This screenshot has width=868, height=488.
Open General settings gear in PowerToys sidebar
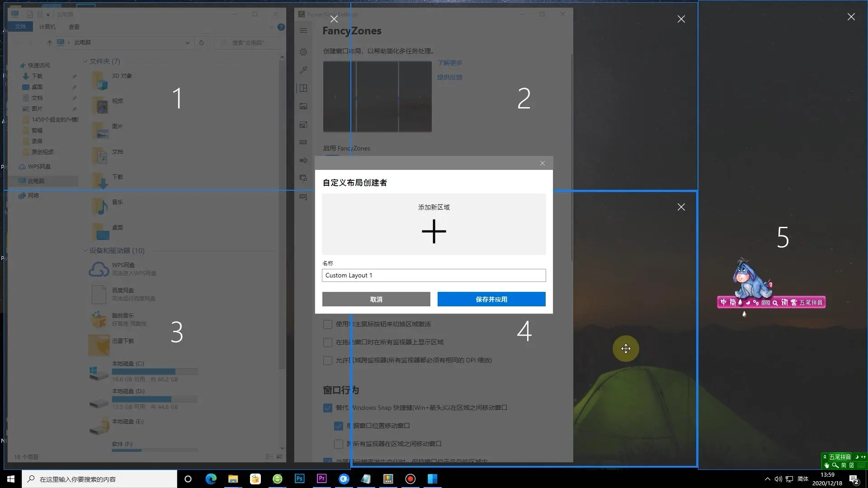(303, 52)
